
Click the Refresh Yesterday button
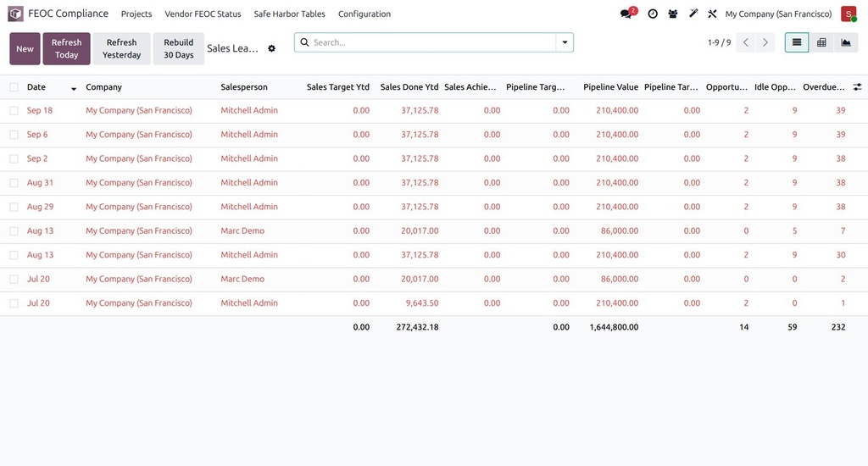point(122,48)
